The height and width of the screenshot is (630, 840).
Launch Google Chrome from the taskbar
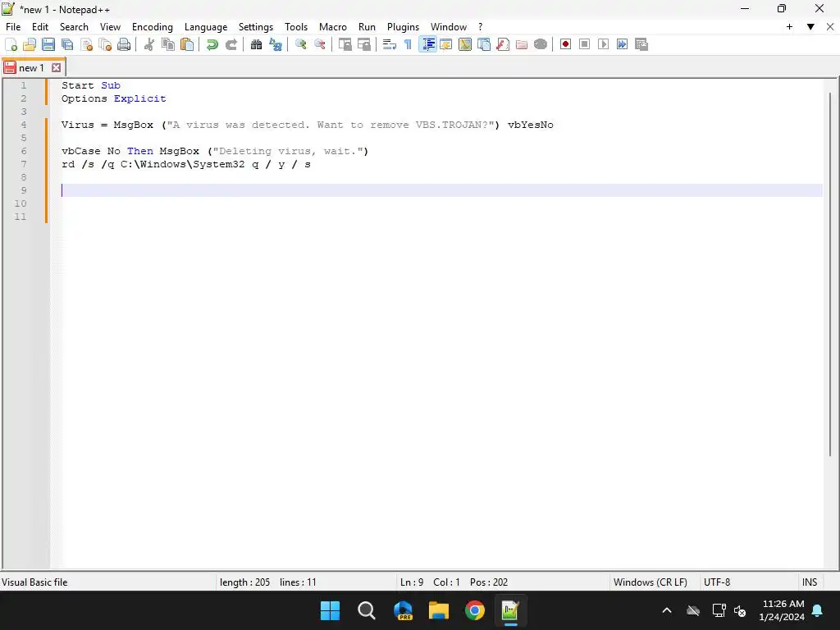pyautogui.click(x=475, y=610)
